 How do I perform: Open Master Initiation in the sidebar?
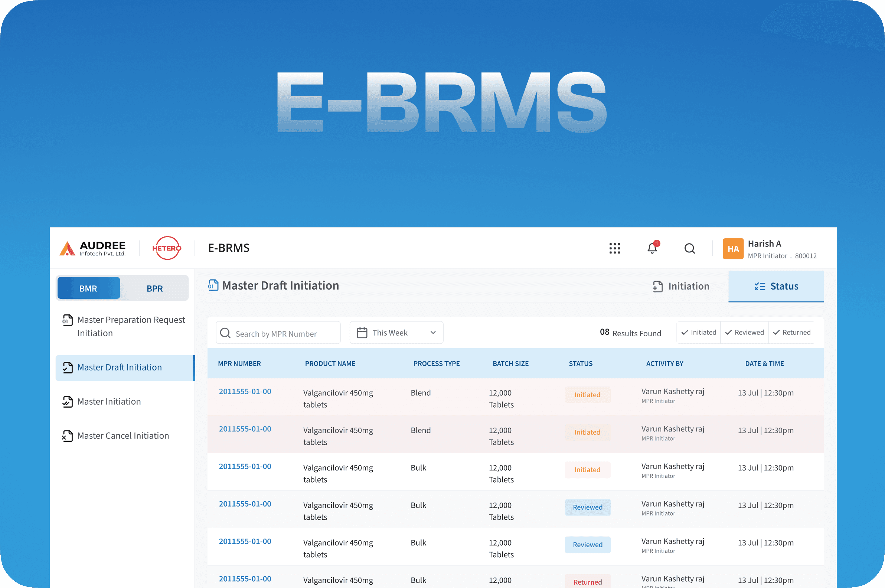[x=109, y=402]
